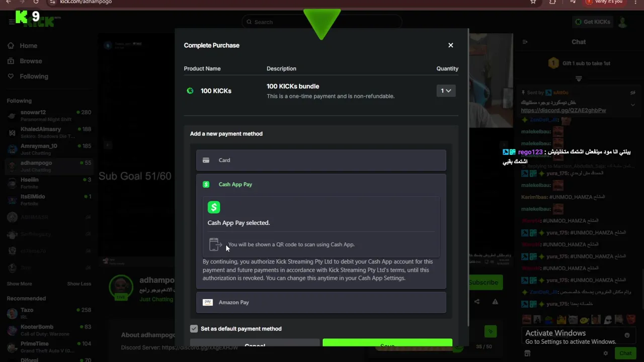Screen dimensions: 644x362
Task: Close the Complete Purchase dialog
Action: [x=450, y=45]
